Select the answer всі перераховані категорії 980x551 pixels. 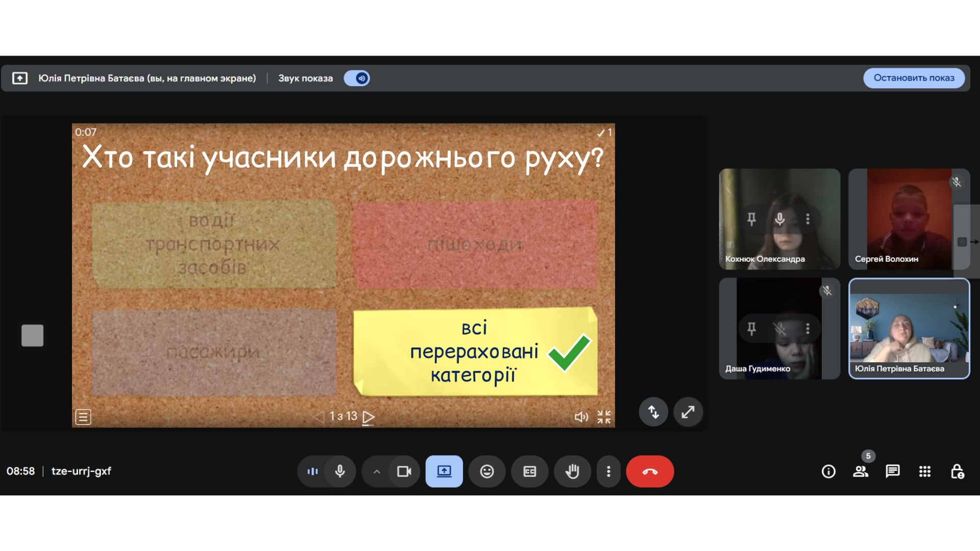point(475,352)
